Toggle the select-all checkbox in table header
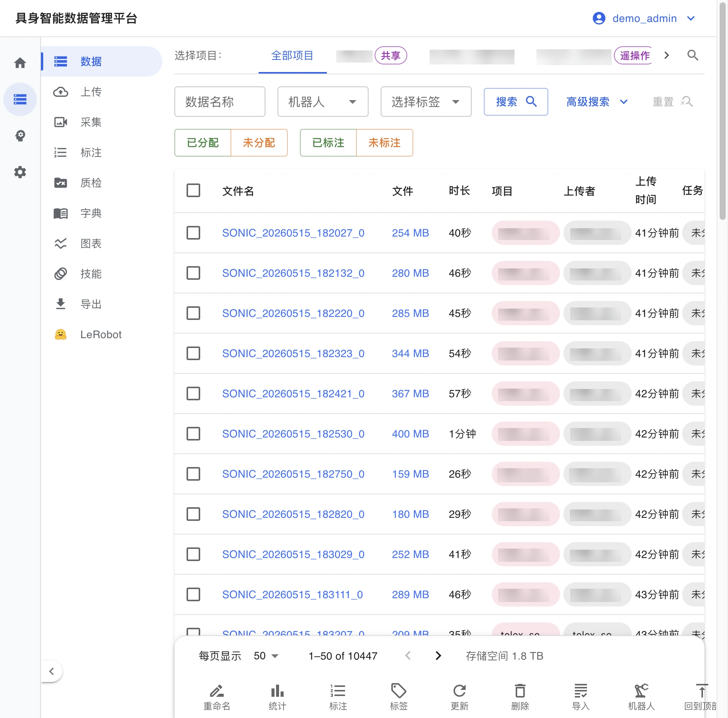This screenshot has width=728, height=718. [x=193, y=190]
